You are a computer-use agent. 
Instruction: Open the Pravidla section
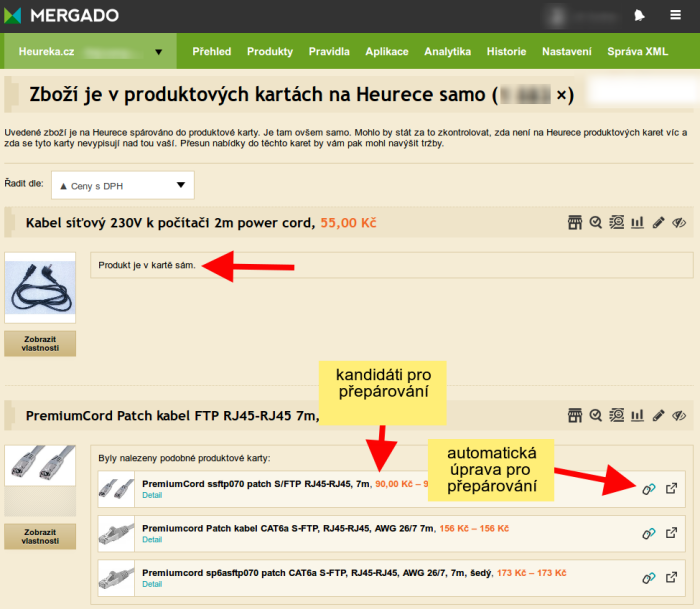tap(329, 51)
